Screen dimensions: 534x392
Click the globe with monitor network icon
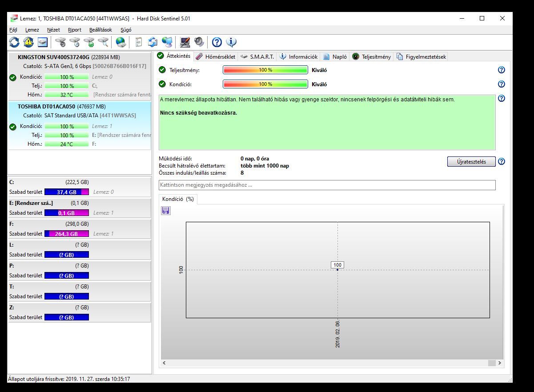point(167,42)
